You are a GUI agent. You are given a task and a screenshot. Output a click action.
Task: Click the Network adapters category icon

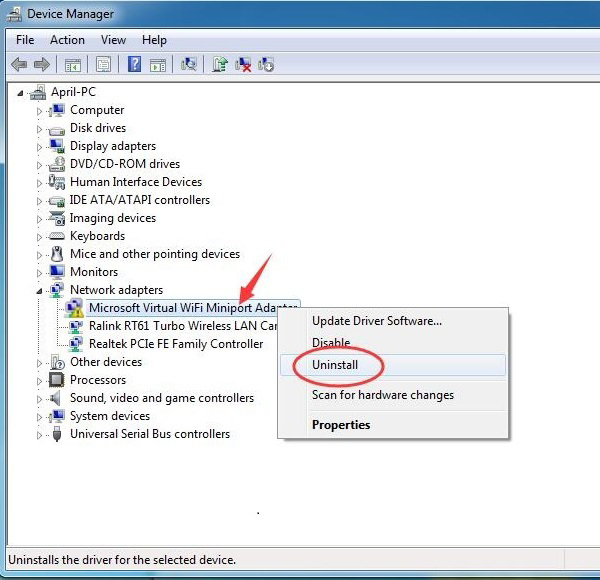57,290
